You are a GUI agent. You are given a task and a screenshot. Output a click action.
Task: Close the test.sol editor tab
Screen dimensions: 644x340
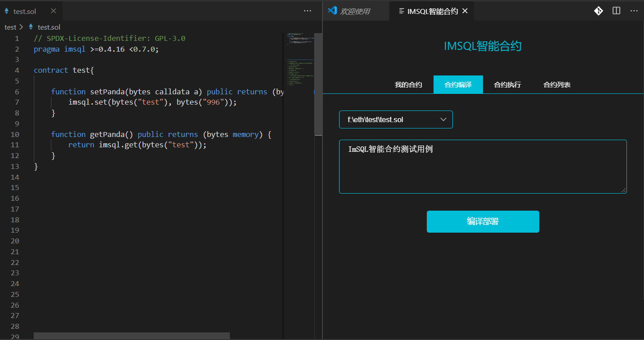(54, 11)
